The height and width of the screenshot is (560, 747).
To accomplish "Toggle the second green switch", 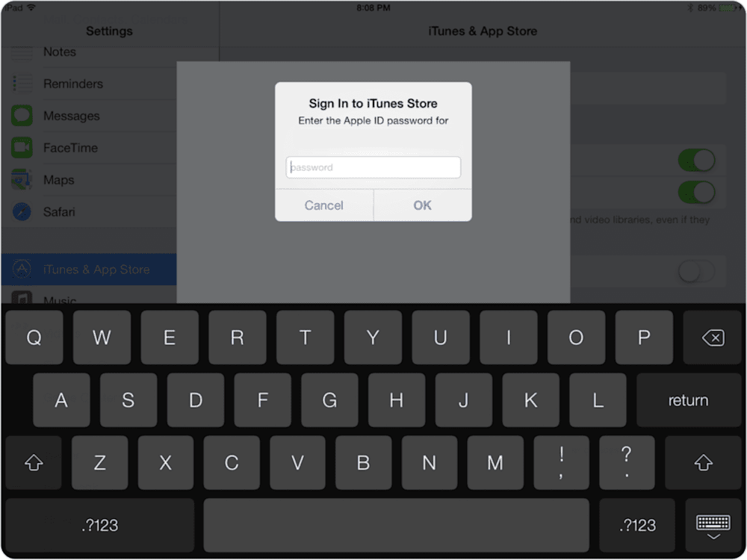I will click(696, 193).
